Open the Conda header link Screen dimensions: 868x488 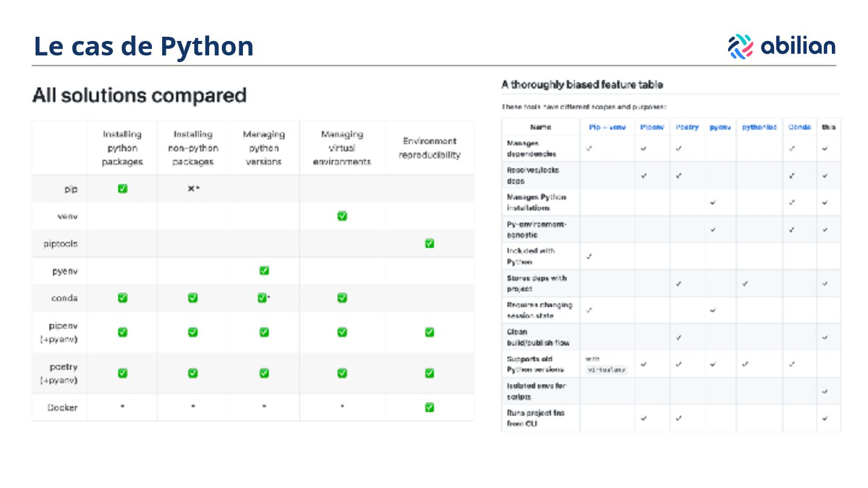tap(799, 127)
